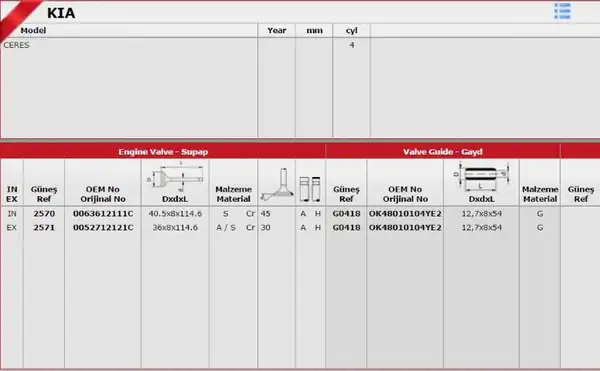The image size is (600, 371).
Task: Select OEM number 0052712121C
Action: pyautogui.click(x=103, y=228)
